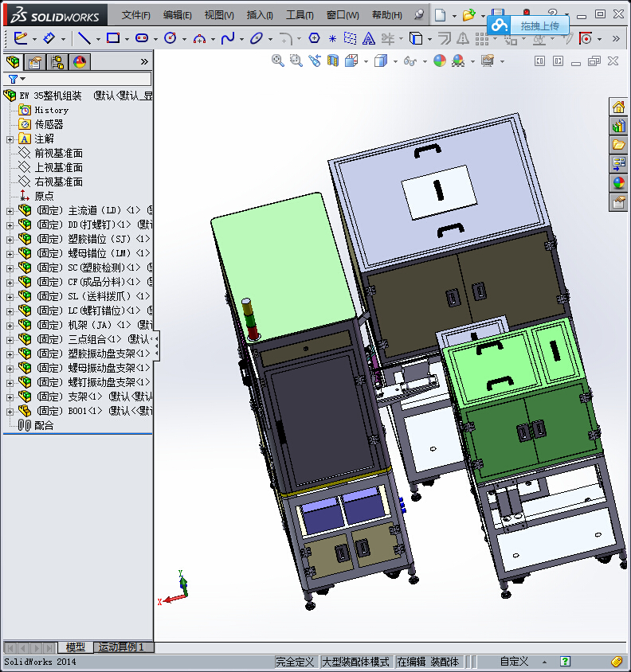Image resolution: width=631 pixels, height=672 pixels.
Task: Select the Spline sketch tool
Action: point(228,38)
